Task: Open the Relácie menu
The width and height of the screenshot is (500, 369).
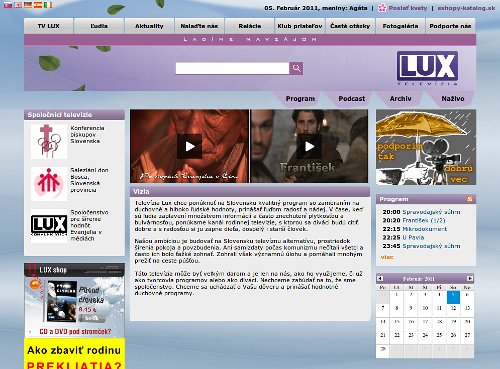Action: (x=250, y=26)
